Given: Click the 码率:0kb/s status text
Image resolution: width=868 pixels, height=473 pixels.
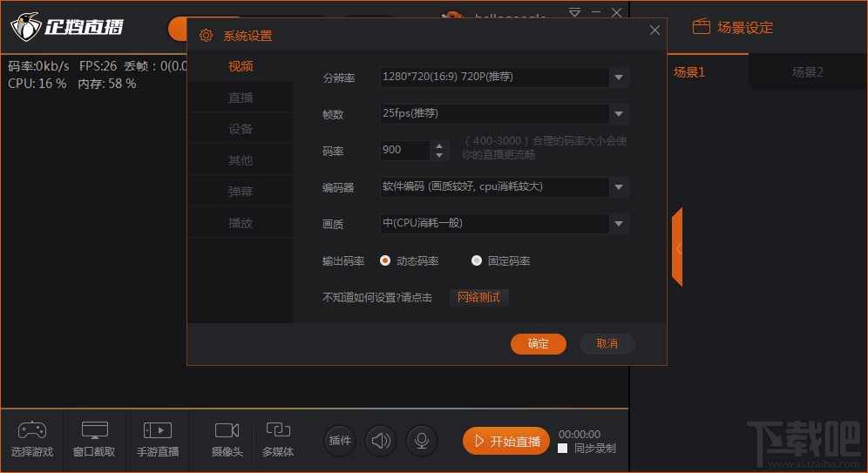Looking at the screenshot, I should coord(38,66).
